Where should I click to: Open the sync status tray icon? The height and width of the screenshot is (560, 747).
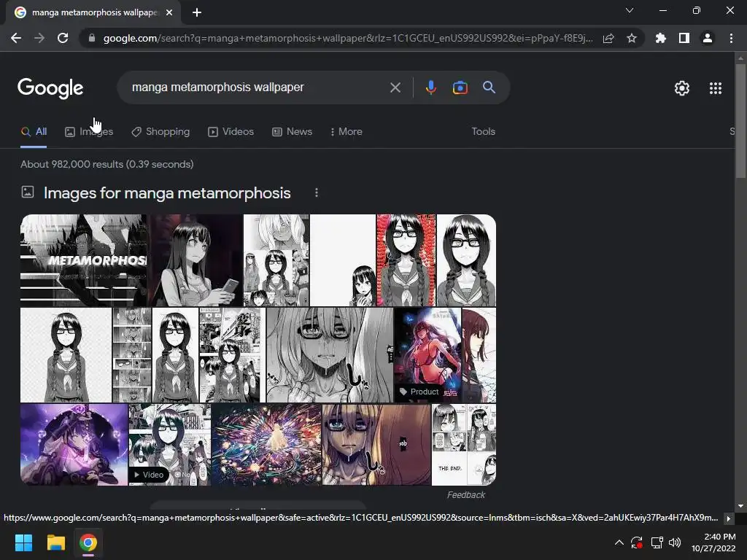(636, 542)
